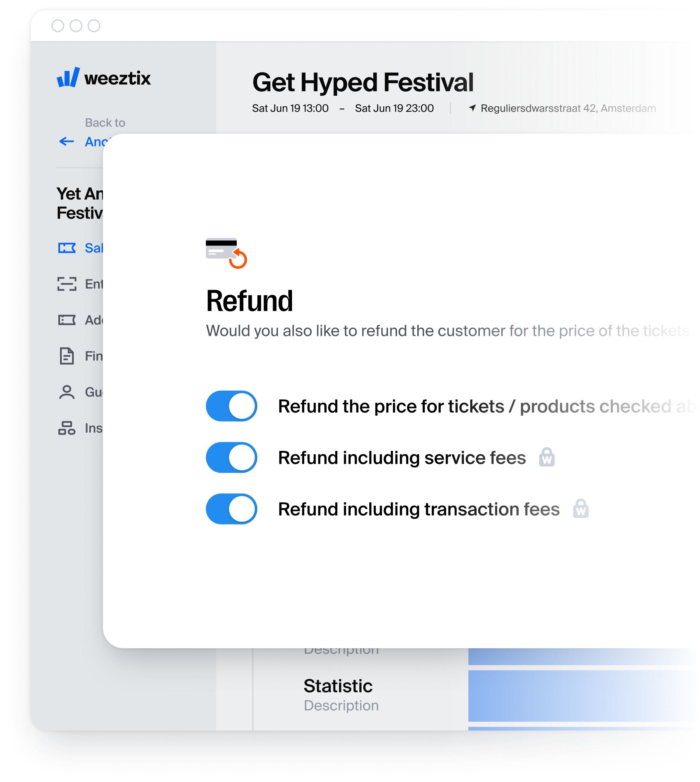Open the Guests person icon in sidebar
700x782 pixels.
pos(67,392)
